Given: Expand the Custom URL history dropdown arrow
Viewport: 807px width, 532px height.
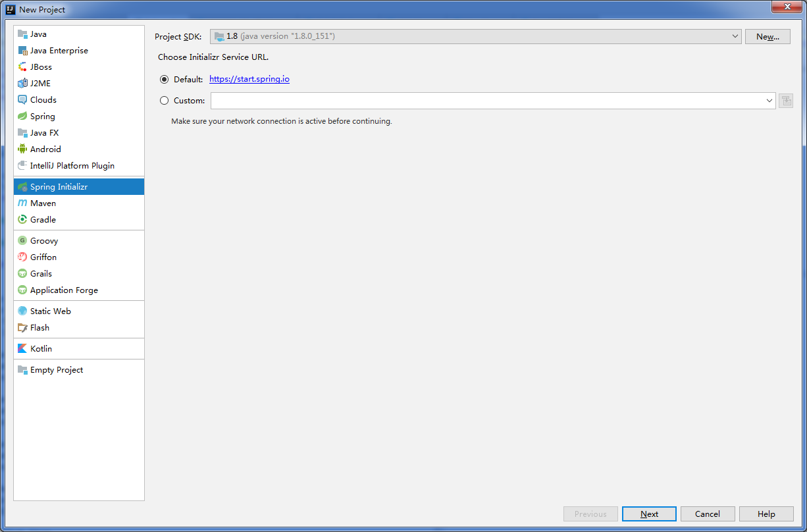Looking at the screenshot, I should click(769, 101).
